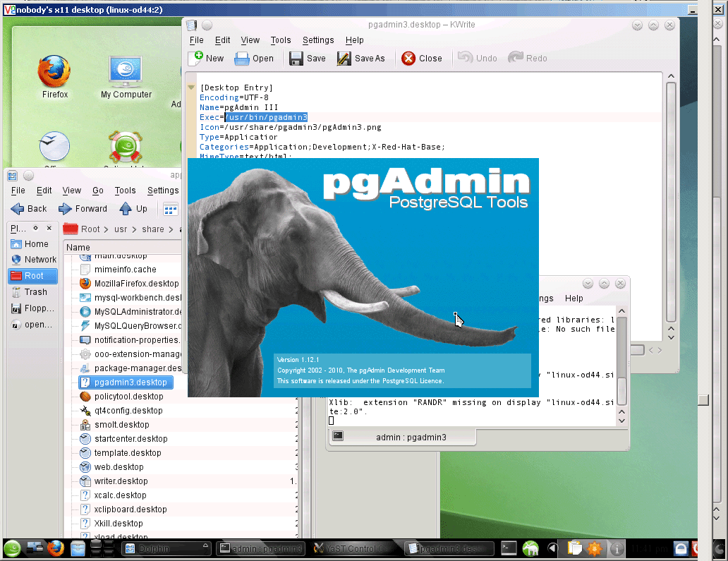Image resolution: width=728 pixels, height=561 pixels.
Task: Go Forward in Dolphin
Action: click(83, 209)
